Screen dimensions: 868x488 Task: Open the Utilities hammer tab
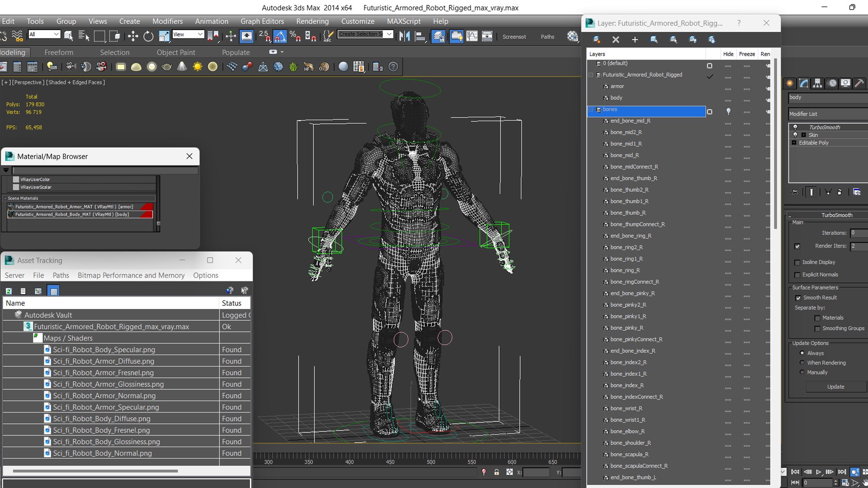tap(859, 83)
